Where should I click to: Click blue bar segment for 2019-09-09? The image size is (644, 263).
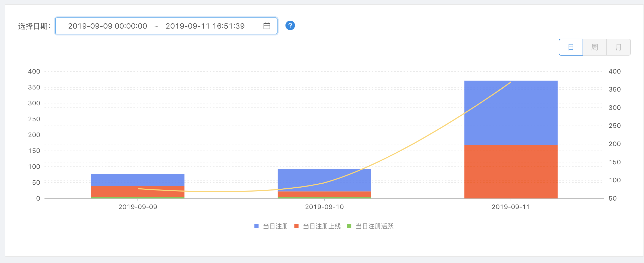(x=138, y=180)
